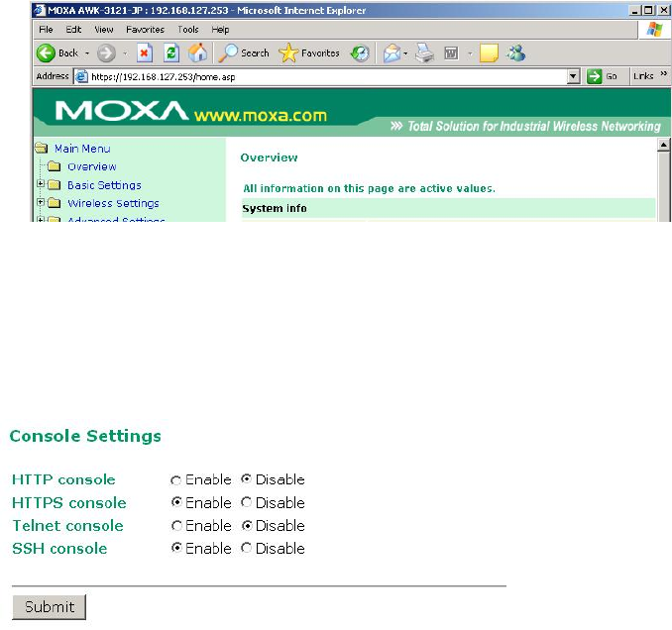
Task: Open the address bar dropdown
Action: tap(574, 76)
